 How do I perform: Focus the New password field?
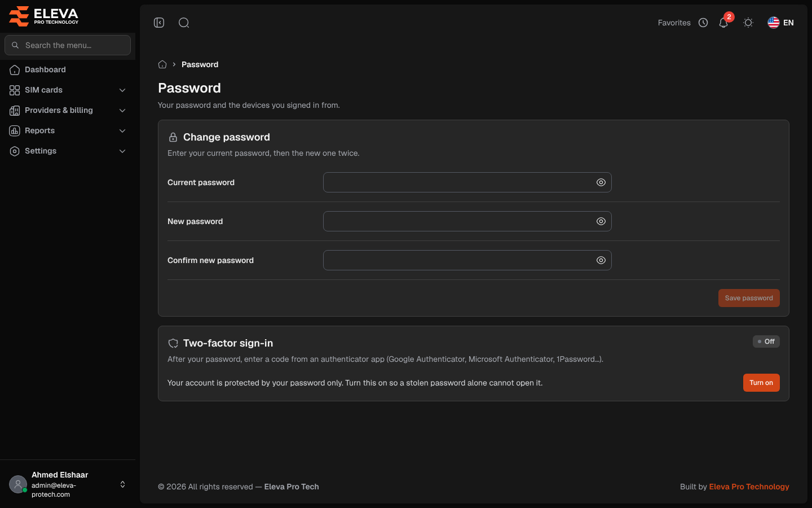pyautogui.click(x=467, y=221)
